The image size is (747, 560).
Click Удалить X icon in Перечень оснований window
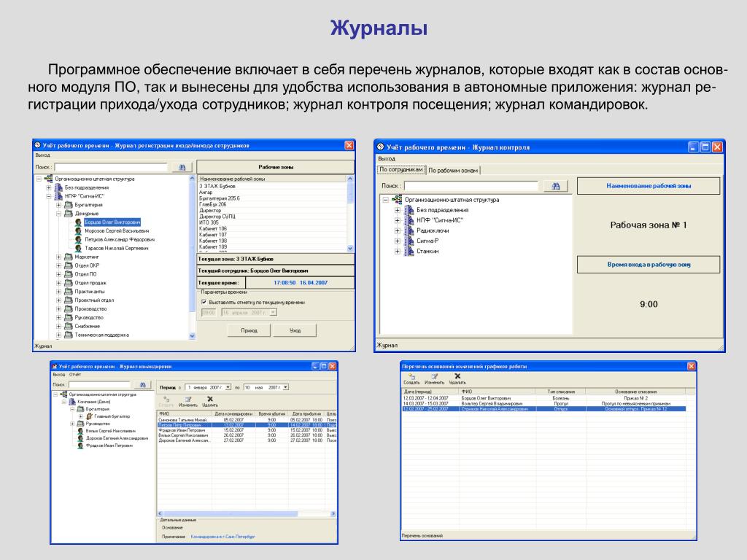click(457, 376)
